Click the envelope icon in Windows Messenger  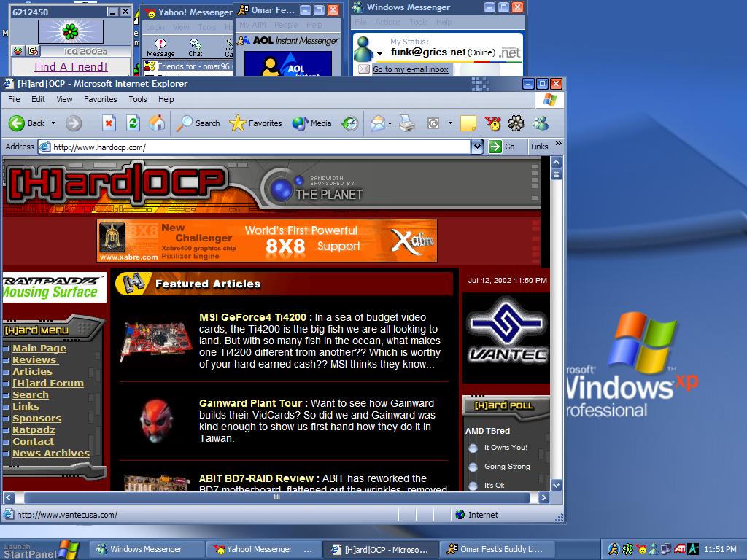click(364, 69)
